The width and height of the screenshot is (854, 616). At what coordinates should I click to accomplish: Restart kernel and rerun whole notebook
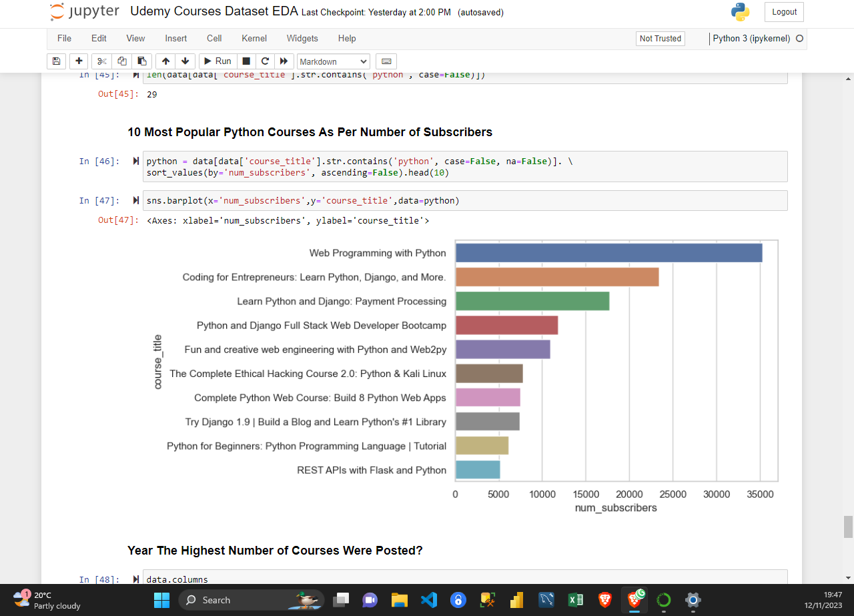tap(284, 61)
